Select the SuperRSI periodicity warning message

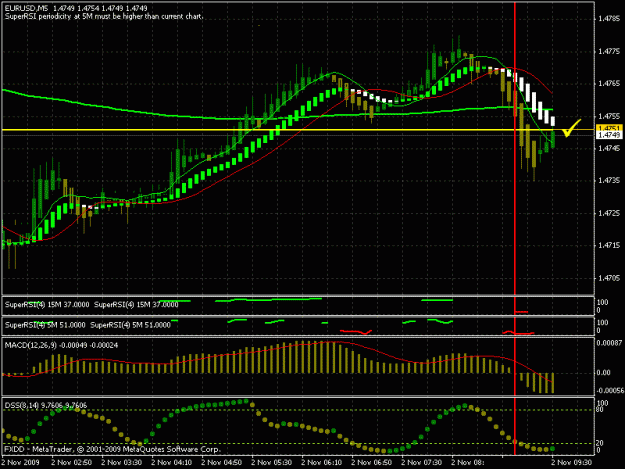pos(104,17)
